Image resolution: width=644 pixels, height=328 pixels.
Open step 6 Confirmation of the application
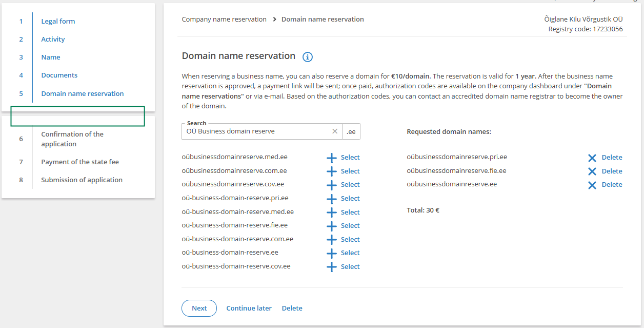point(72,139)
